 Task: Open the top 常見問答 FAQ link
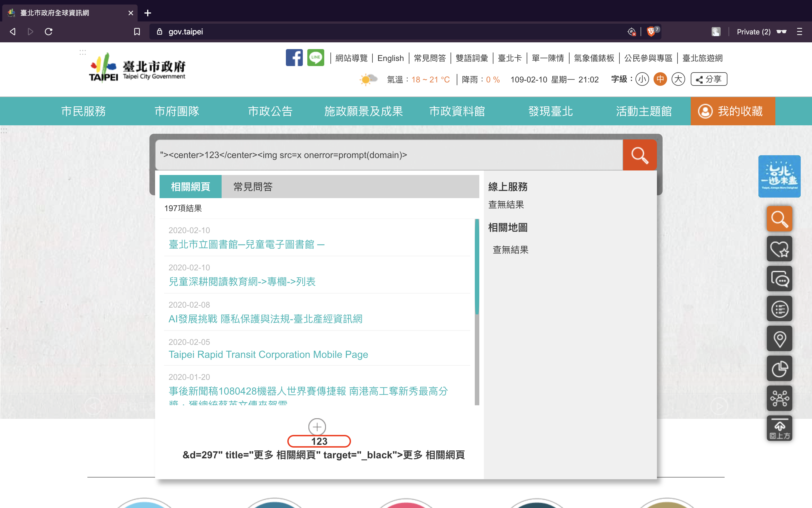pyautogui.click(x=430, y=58)
